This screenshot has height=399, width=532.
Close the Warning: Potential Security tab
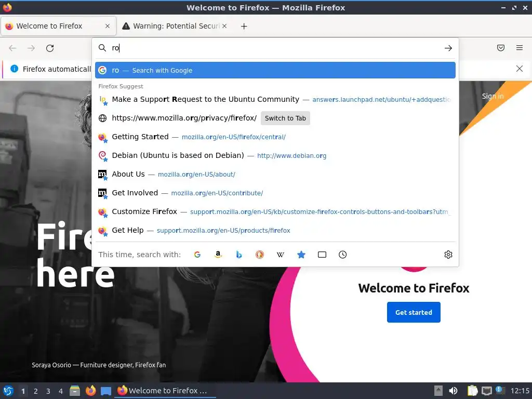(x=224, y=26)
